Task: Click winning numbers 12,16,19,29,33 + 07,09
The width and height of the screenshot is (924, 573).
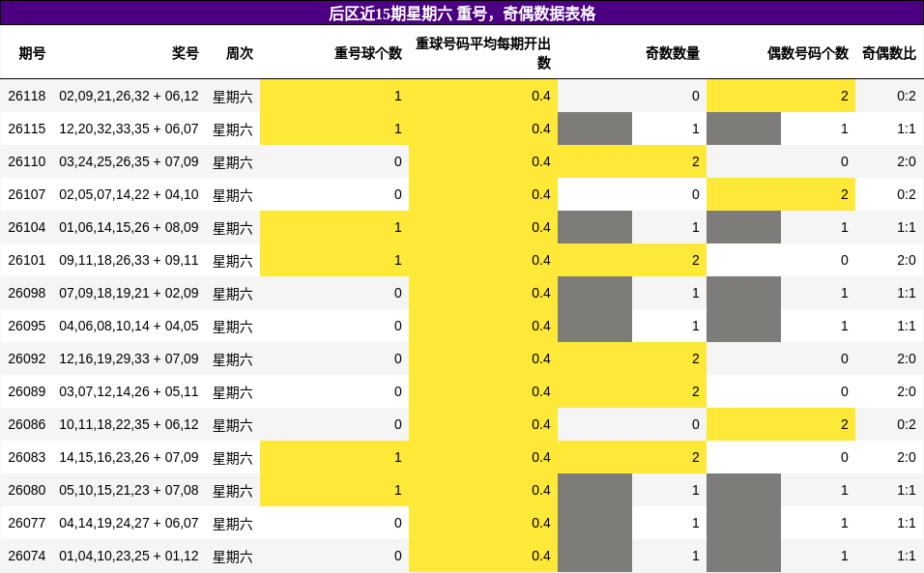Action: [130, 358]
